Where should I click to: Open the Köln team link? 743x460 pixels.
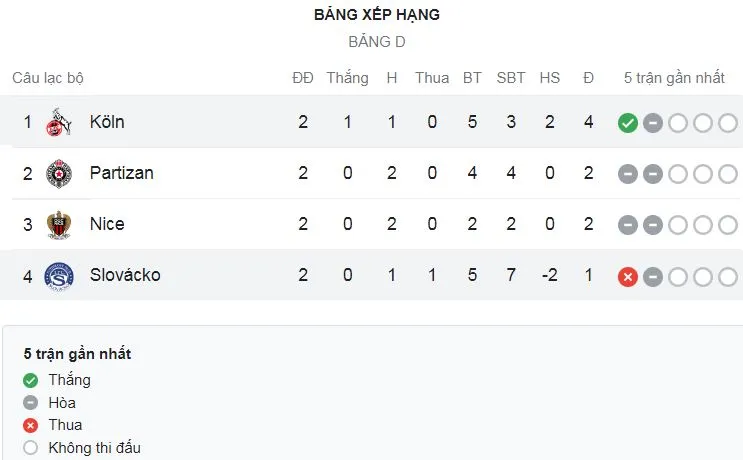(x=107, y=123)
